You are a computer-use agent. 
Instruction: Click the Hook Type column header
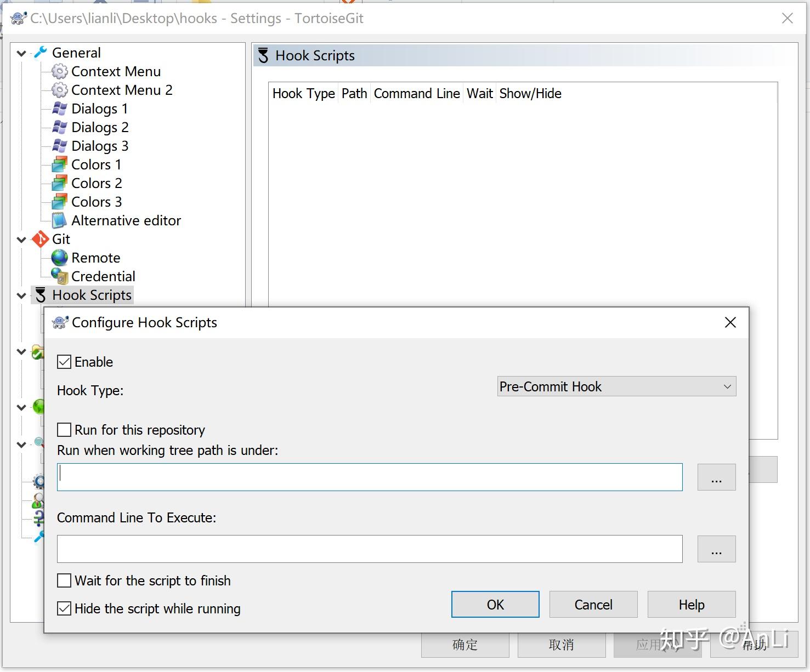(304, 94)
